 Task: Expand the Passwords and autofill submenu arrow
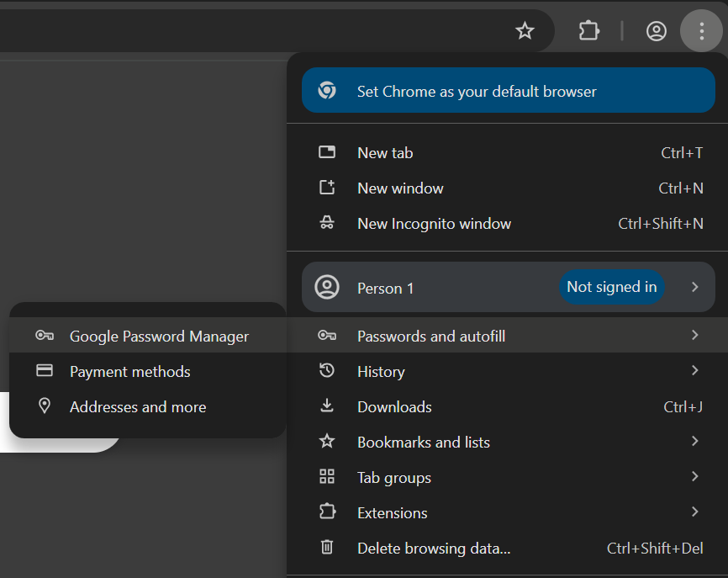coord(694,335)
